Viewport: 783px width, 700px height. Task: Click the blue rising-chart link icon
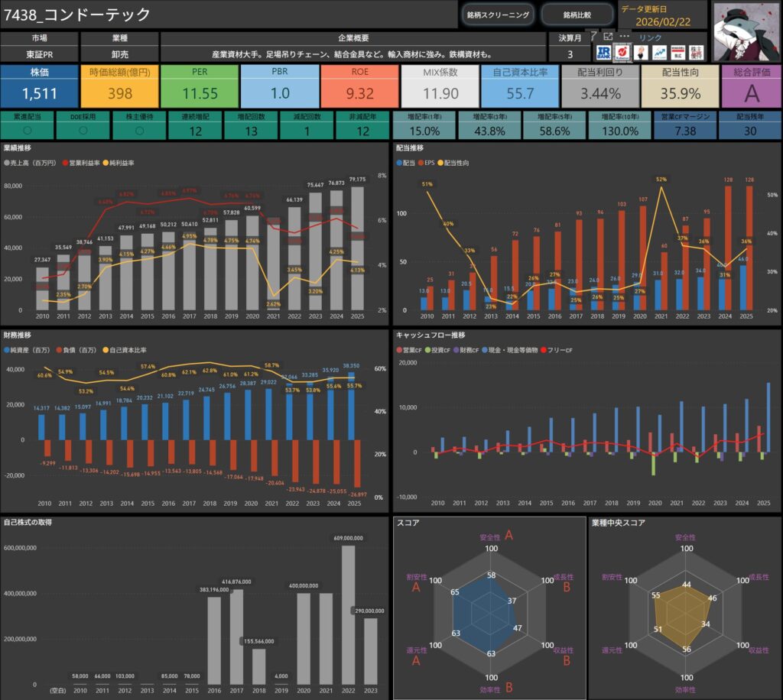658,52
